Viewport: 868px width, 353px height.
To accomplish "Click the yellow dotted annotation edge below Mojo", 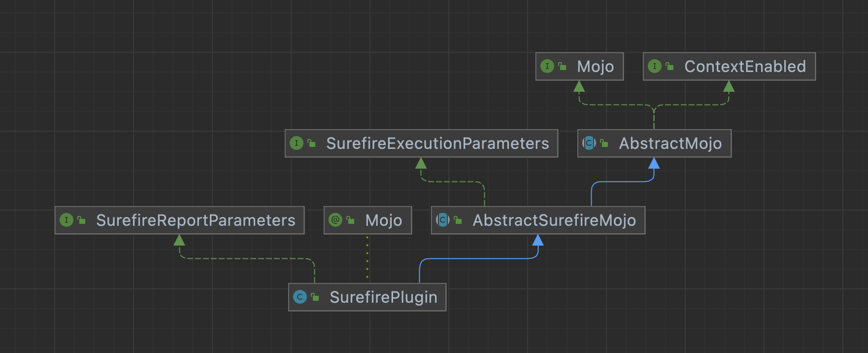I will (367, 257).
